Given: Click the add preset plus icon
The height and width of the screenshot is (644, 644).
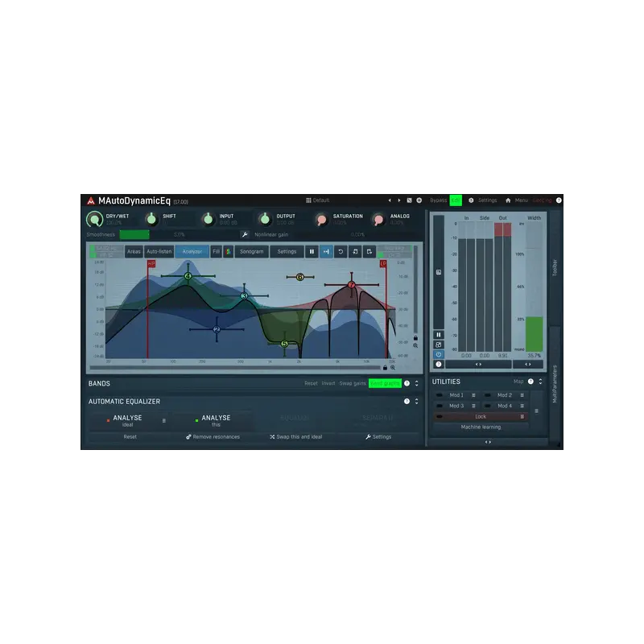Looking at the screenshot, I should pyautogui.click(x=419, y=200).
